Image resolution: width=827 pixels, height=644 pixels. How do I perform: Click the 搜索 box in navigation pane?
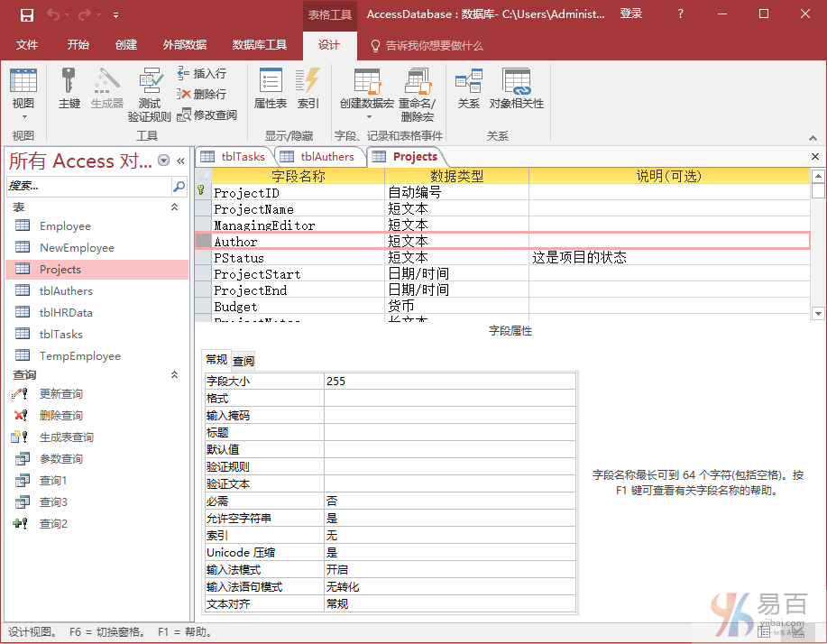coord(88,186)
